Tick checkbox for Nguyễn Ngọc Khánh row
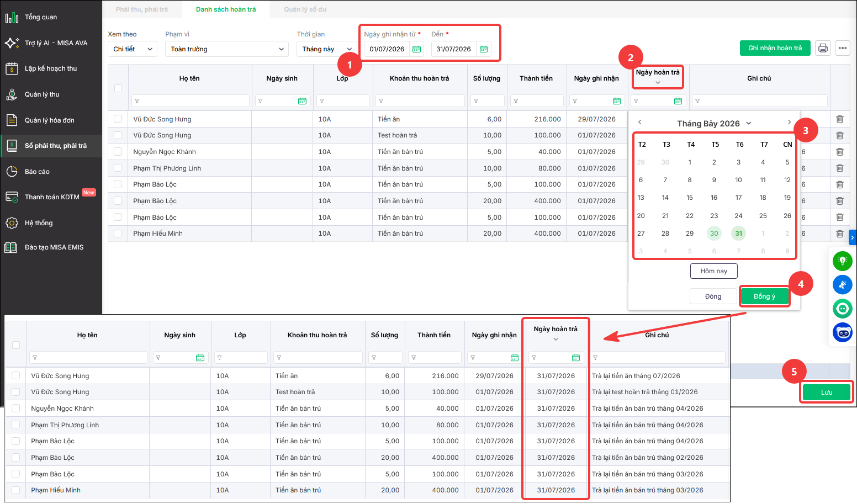 point(118,152)
